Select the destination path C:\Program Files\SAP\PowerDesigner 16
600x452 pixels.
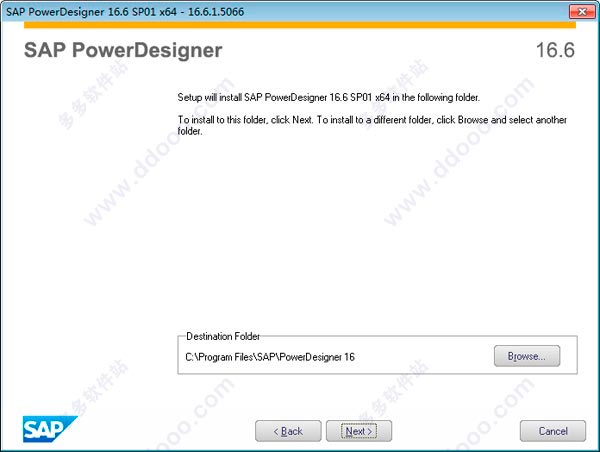(x=270, y=357)
